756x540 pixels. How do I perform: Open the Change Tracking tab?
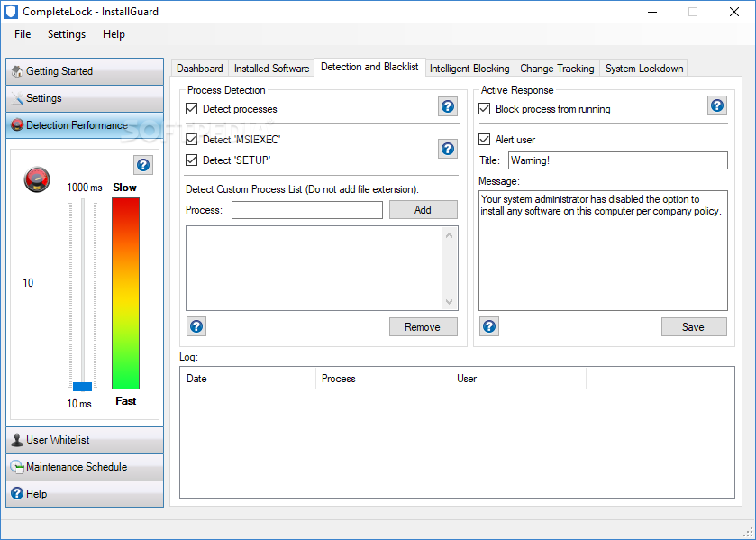pos(557,69)
